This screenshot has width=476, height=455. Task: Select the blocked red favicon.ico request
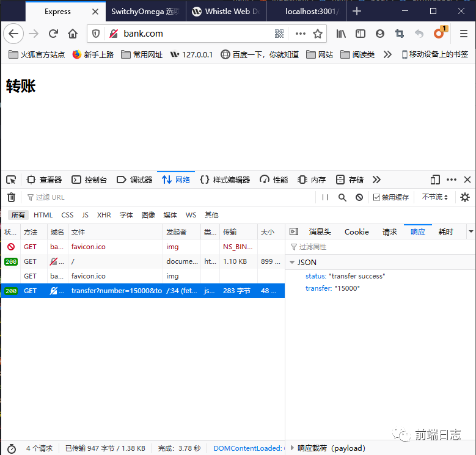(x=143, y=247)
